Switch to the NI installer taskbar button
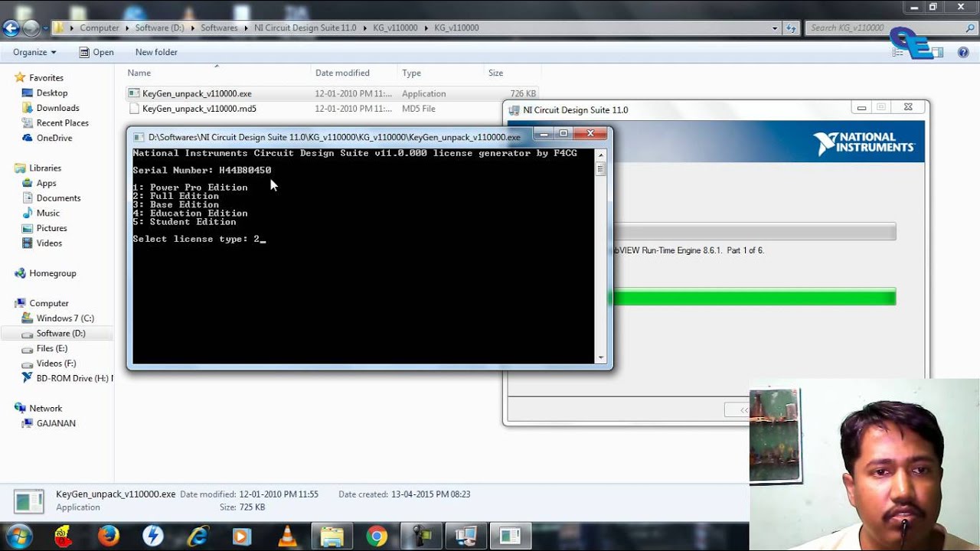The height and width of the screenshot is (551, 980). [466, 536]
